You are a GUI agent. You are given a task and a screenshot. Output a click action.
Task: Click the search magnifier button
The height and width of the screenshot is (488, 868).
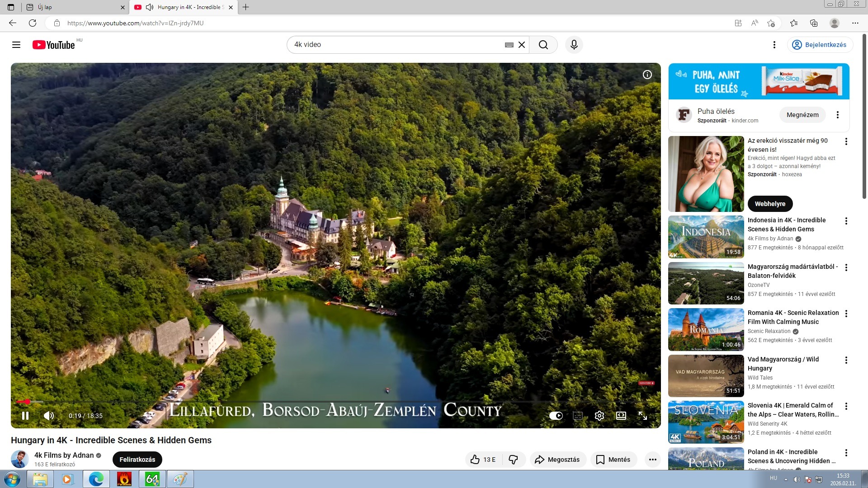pyautogui.click(x=543, y=45)
